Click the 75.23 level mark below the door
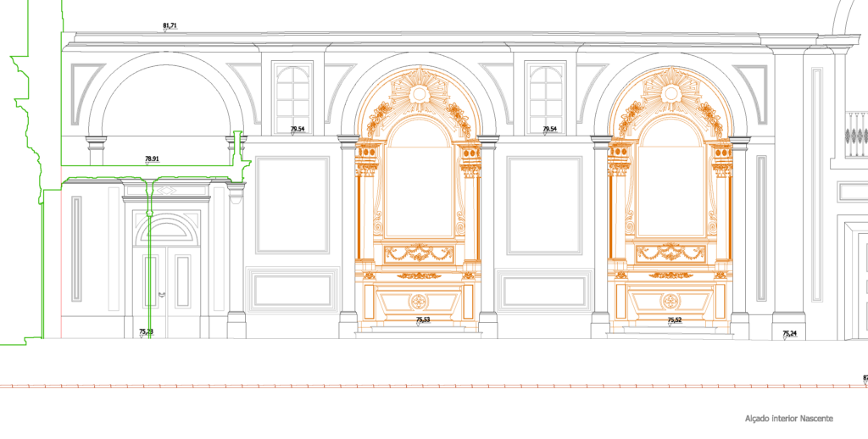Image resolution: width=868 pixels, height=439 pixels. coord(146,332)
